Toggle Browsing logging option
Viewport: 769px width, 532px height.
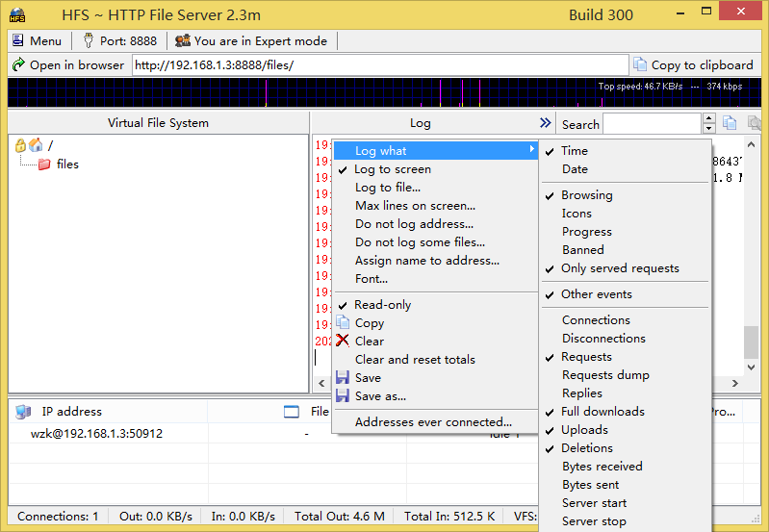coord(626,195)
